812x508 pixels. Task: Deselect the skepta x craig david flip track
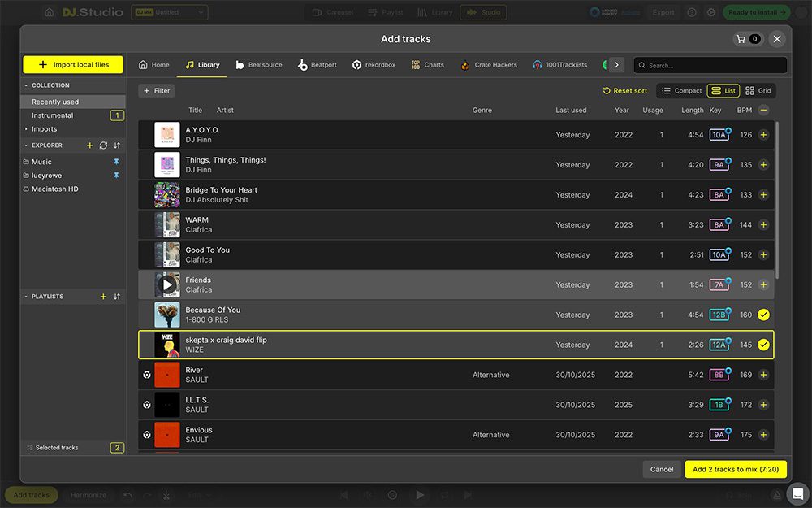762,344
